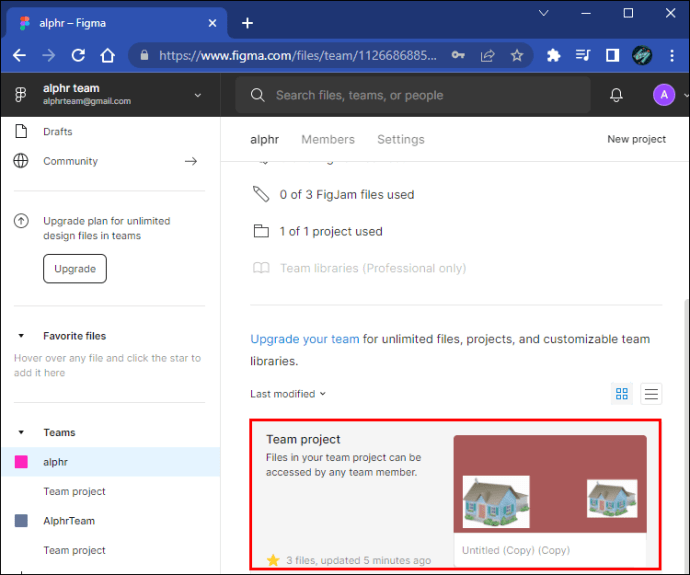Screen dimensions: 690x575
Task: Bookmark this page with star icon
Action: point(517,56)
